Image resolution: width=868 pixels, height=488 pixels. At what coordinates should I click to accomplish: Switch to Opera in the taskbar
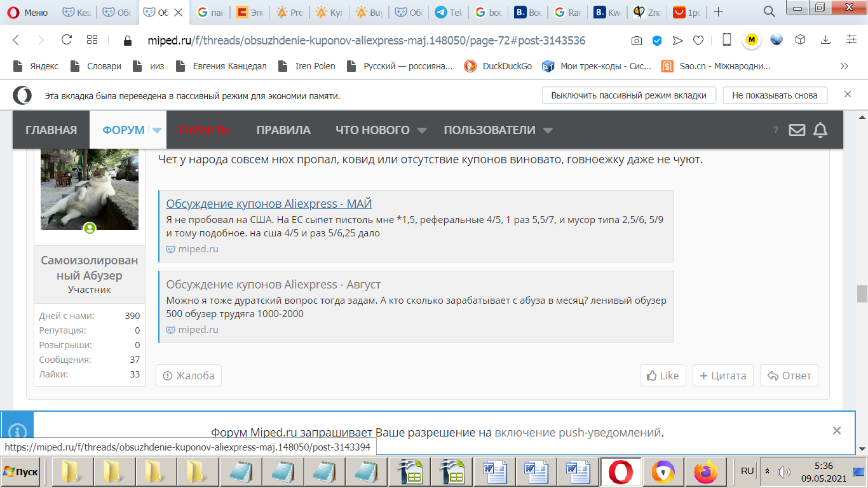[x=620, y=472]
